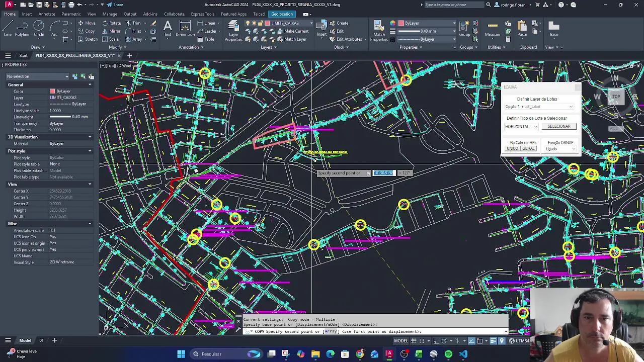The height and width of the screenshot is (362, 644).
Task: Switch to the Start file tab
Action: [23, 56]
